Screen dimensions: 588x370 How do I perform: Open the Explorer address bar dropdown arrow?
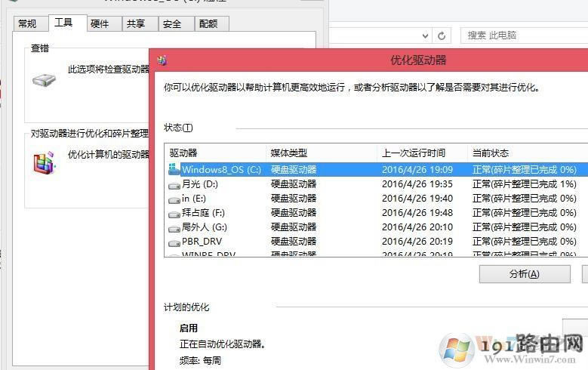(425, 35)
